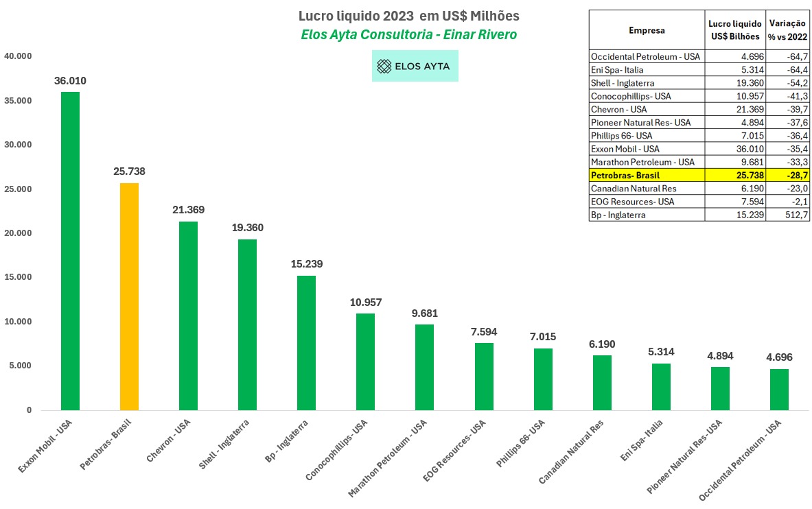Click y-axis label 30.000

[x=18, y=145]
